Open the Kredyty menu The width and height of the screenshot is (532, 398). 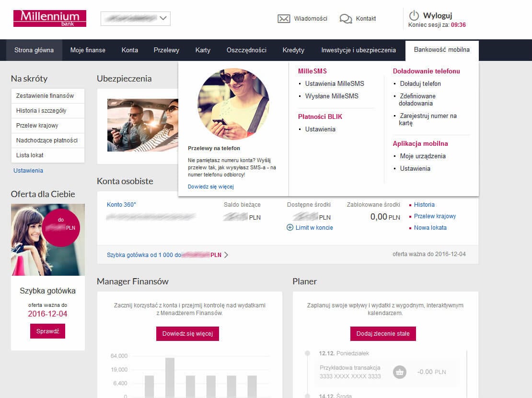coord(293,50)
